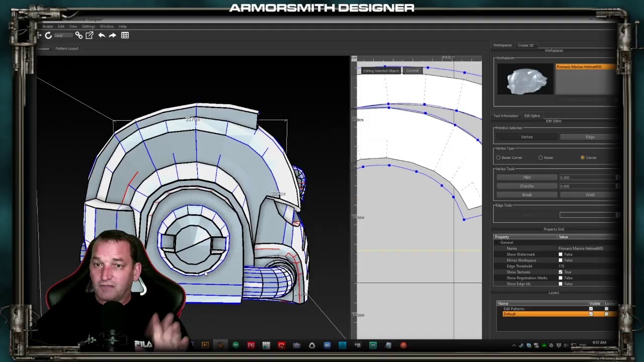Collapse the General property group
644x362 pixels.
point(497,243)
